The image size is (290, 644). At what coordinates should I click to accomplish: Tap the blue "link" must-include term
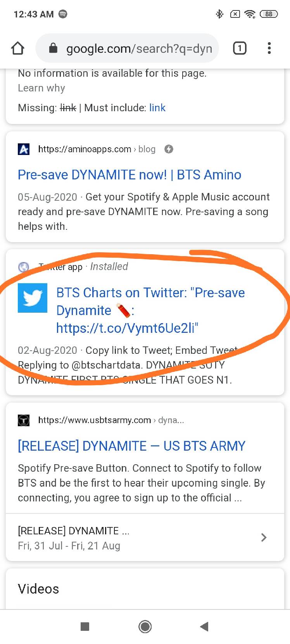(x=157, y=108)
